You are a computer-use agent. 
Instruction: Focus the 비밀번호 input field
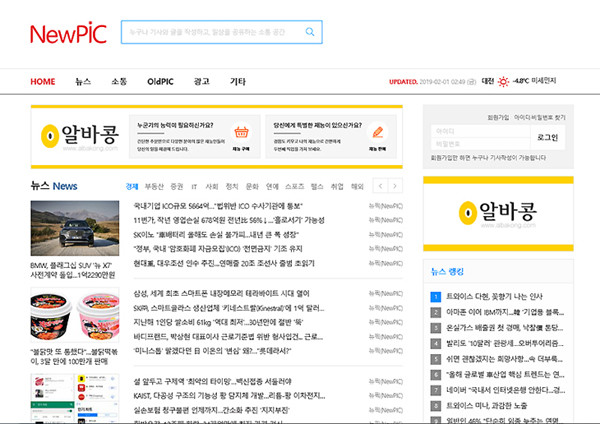[481, 144]
